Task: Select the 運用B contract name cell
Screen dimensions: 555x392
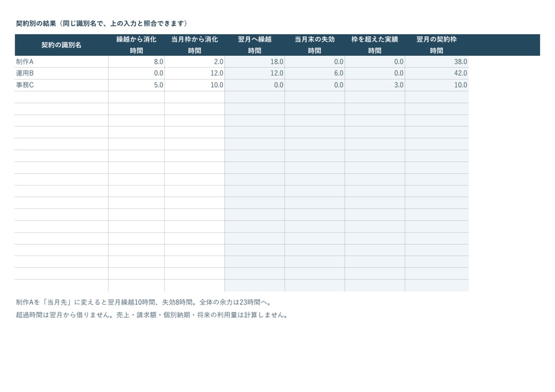Action: (x=61, y=73)
